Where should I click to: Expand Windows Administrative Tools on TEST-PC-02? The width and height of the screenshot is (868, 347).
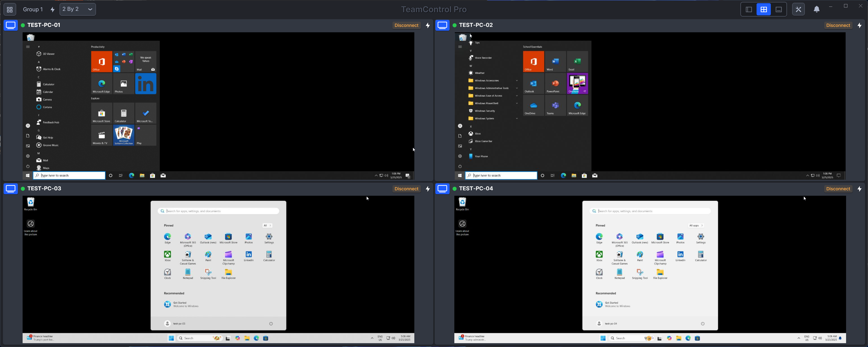click(493, 88)
